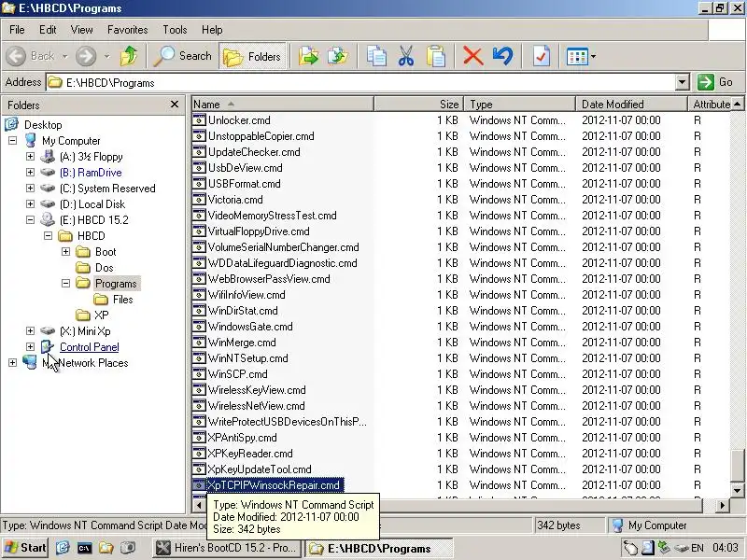This screenshot has height=560, width=747.
Task: Expand the Boot folder node
Action: point(65,251)
